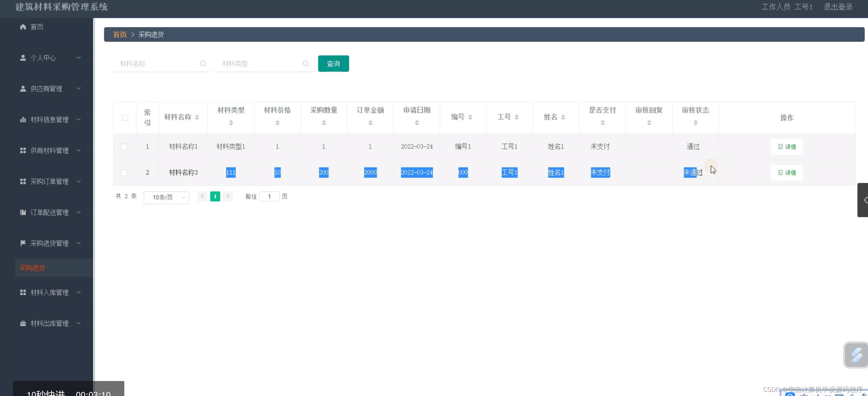This screenshot has width=868, height=396.
Task: Select the 采购退货 submenu item
Action: [32, 268]
